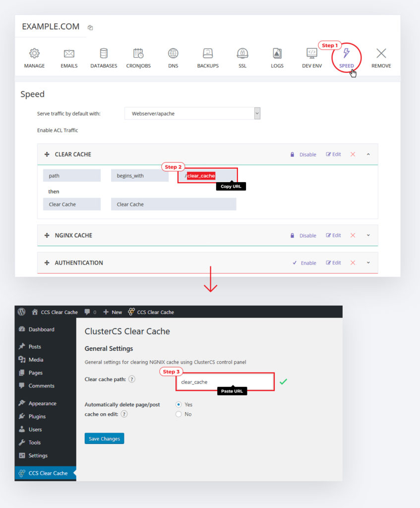Open the Dev Env monitor icon
Image resolution: width=420 pixels, height=508 pixels.
coord(312,53)
